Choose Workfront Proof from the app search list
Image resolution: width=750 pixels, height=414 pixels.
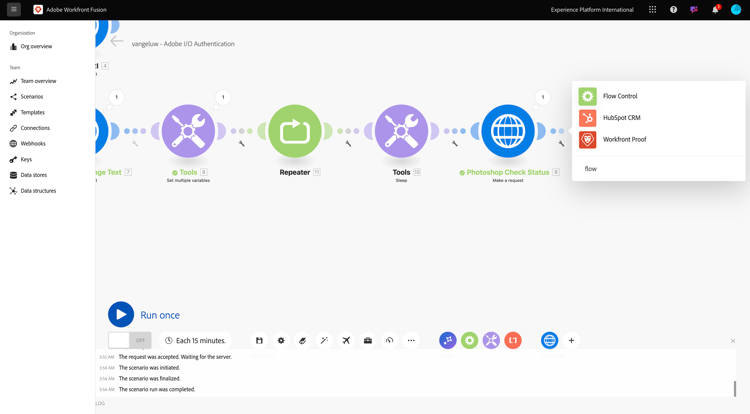pos(658,140)
